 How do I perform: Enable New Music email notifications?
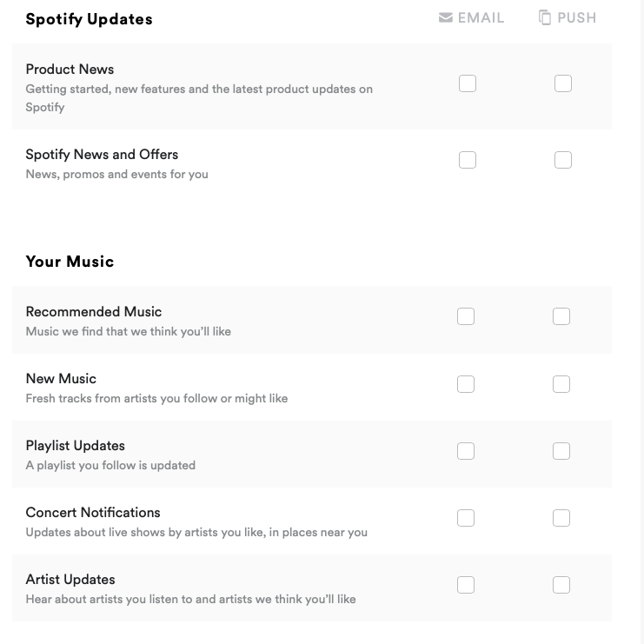pyautogui.click(x=466, y=384)
